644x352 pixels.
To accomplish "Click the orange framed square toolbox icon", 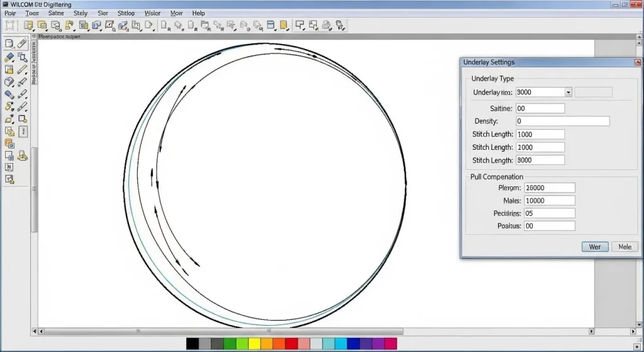I will click(x=9, y=144).
